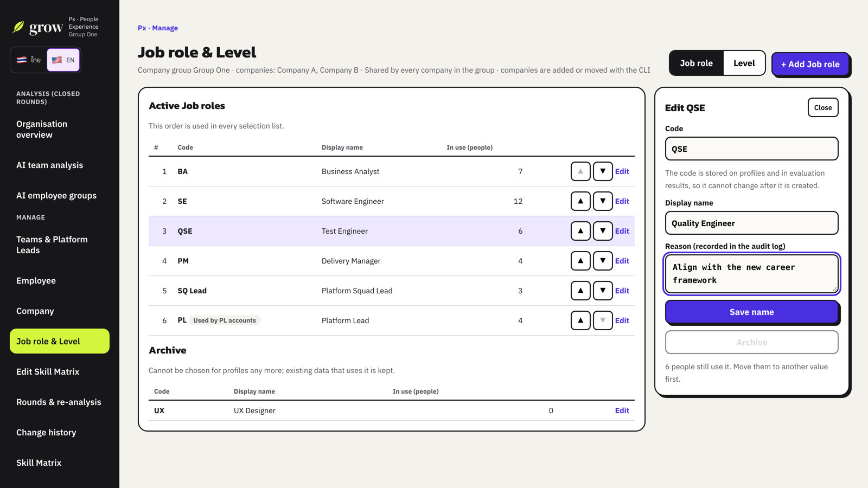
Task: Move Software Engineer row up
Action: pyautogui.click(x=580, y=201)
